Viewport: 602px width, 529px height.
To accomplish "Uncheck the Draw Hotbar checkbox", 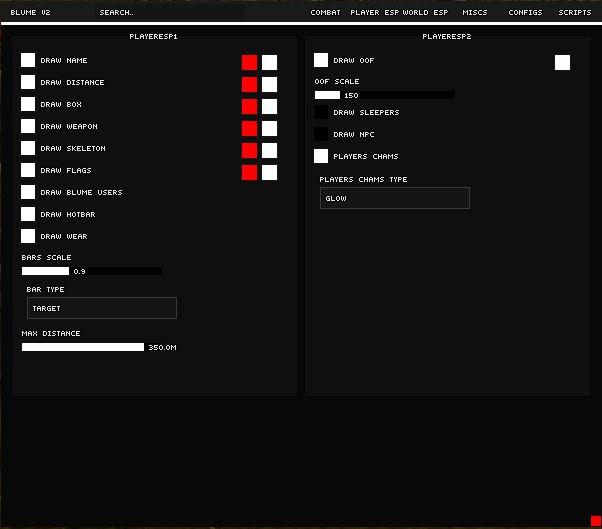I will pyautogui.click(x=28, y=214).
